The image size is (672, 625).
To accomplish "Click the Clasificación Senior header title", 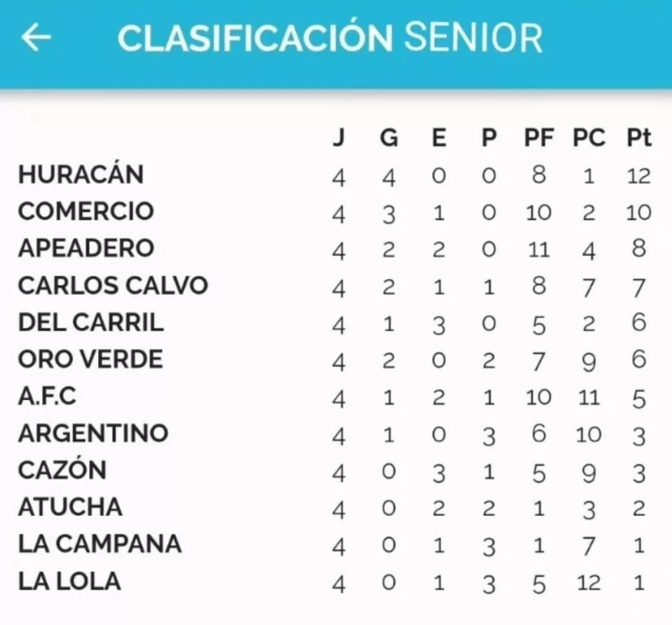I will (330, 38).
